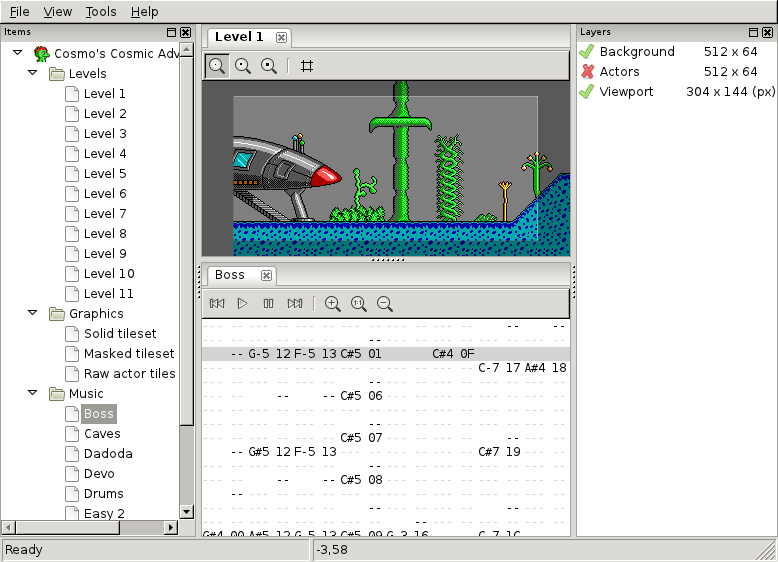
Task: Show the Actors layer
Action: [587, 71]
